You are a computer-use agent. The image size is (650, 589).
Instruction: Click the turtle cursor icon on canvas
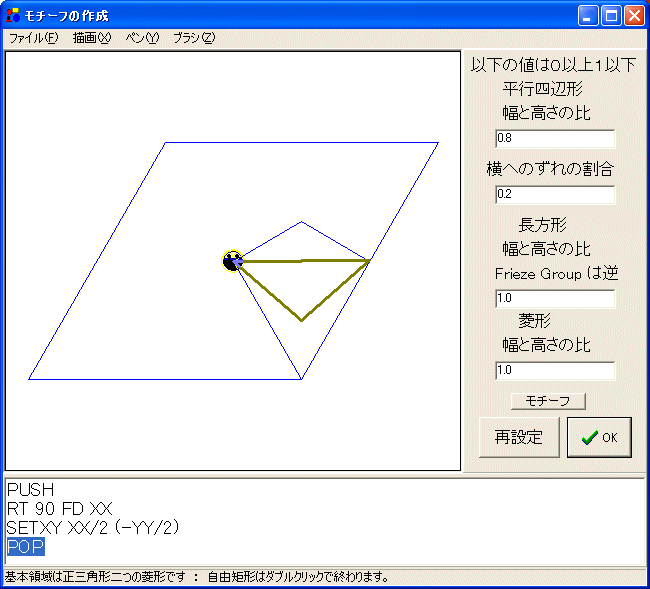(x=233, y=261)
